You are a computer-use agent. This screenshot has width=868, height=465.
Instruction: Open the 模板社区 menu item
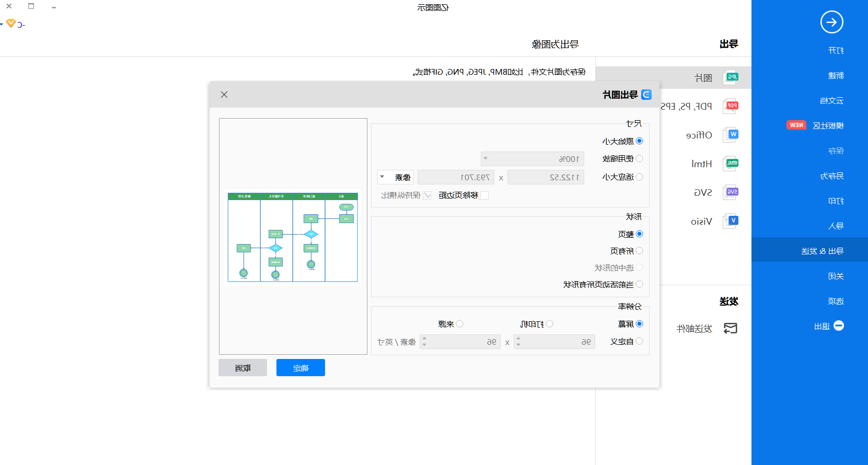(828, 126)
